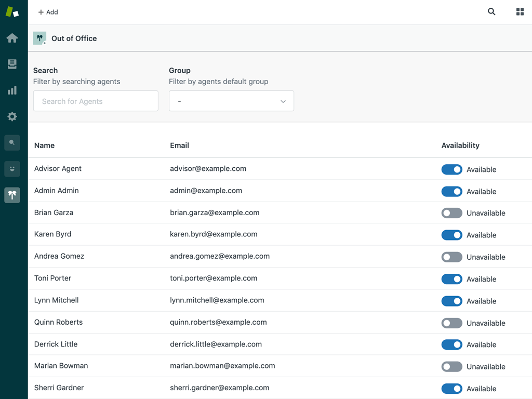Viewport: 532px width, 399px height.
Task: Click the Search for Agents input field
Action: click(x=96, y=101)
